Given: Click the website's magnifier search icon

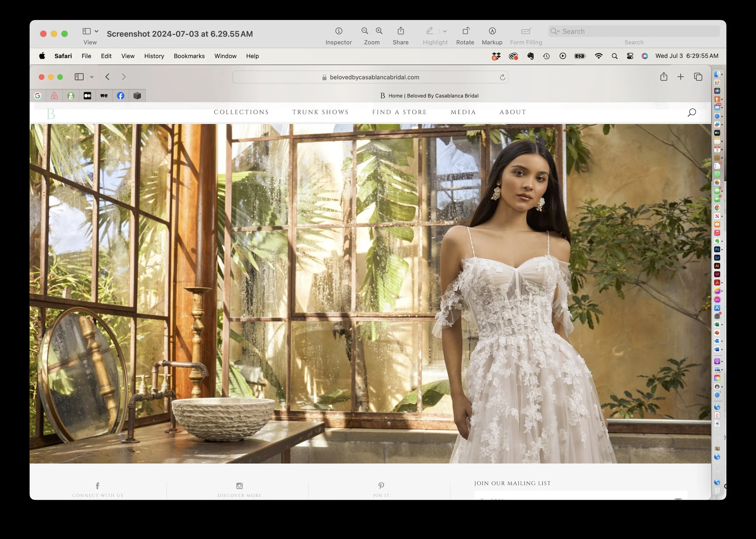Looking at the screenshot, I should click(x=691, y=112).
